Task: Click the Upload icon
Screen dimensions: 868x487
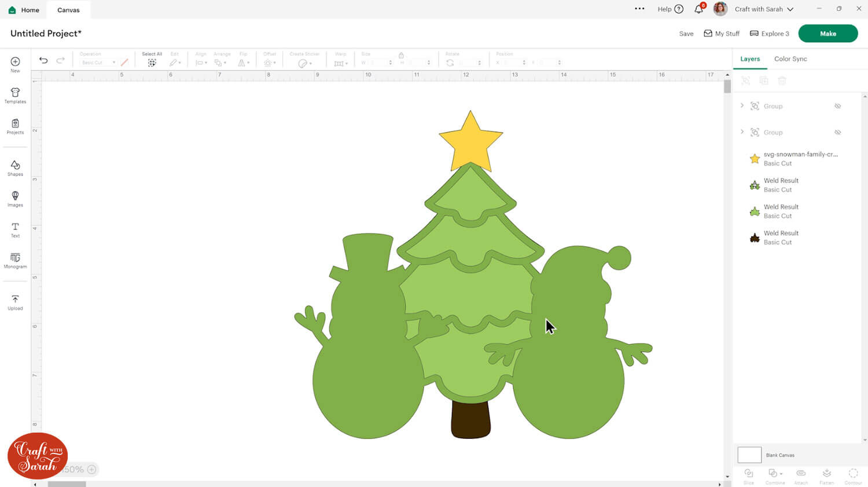Action: [x=15, y=302]
